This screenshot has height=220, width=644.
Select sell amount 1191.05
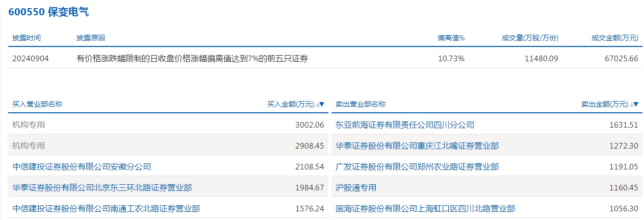pos(624,166)
